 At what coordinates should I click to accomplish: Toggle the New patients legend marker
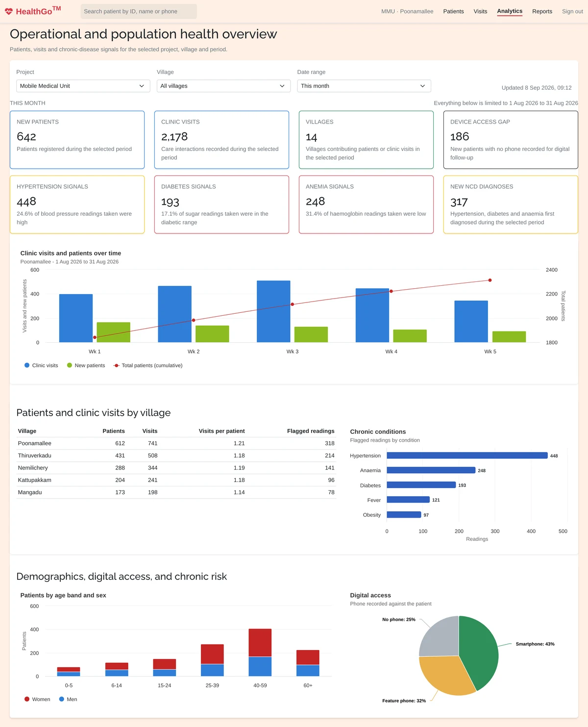[x=70, y=365]
